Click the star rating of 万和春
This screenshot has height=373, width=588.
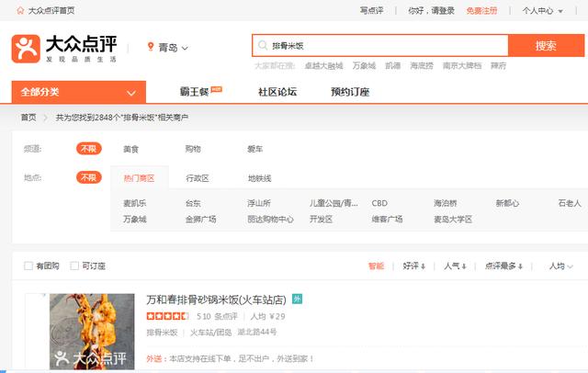tap(168, 316)
